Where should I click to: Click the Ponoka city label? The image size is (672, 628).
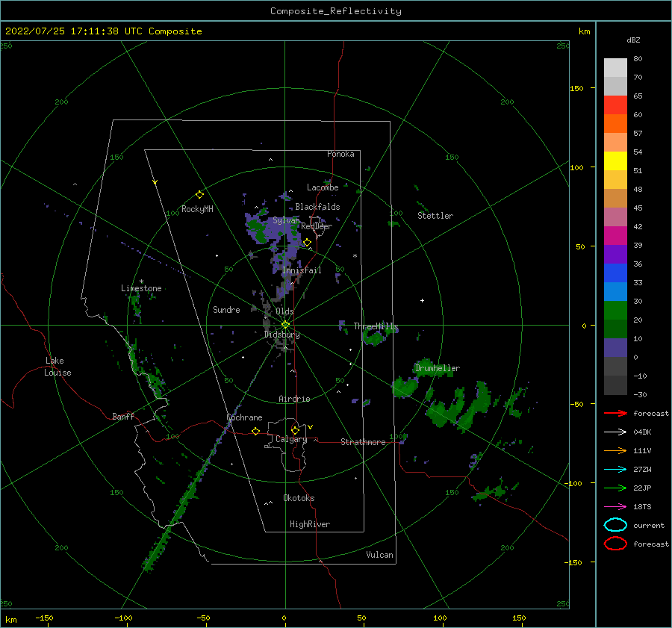point(340,154)
